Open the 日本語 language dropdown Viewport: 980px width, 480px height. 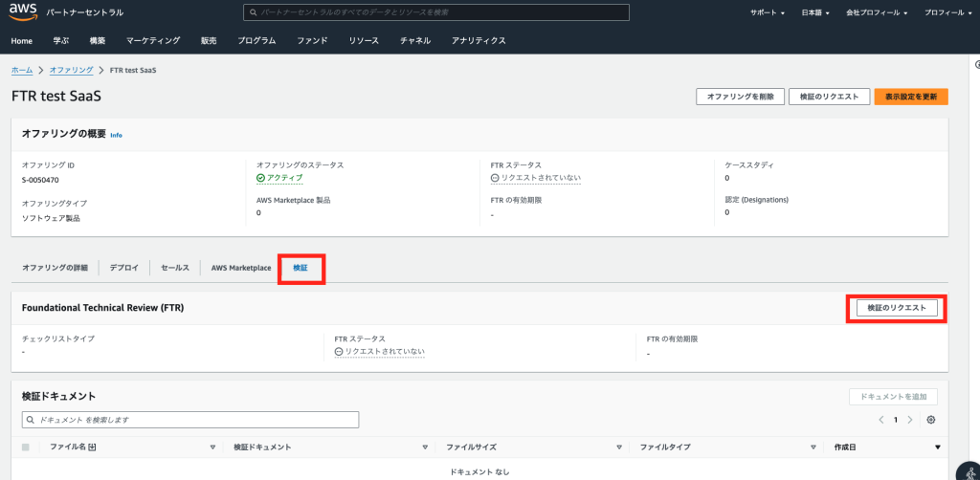click(815, 12)
